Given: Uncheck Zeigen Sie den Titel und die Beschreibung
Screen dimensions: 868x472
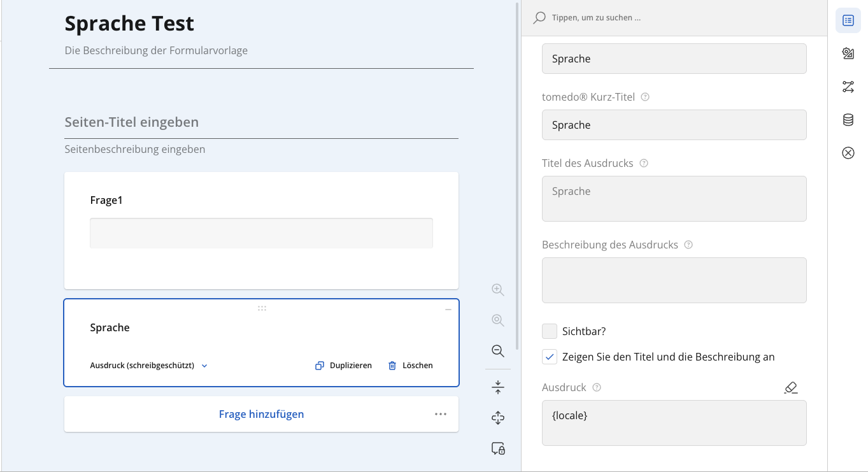Looking at the screenshot, I should pyautogui.click(x=550, y=357).
